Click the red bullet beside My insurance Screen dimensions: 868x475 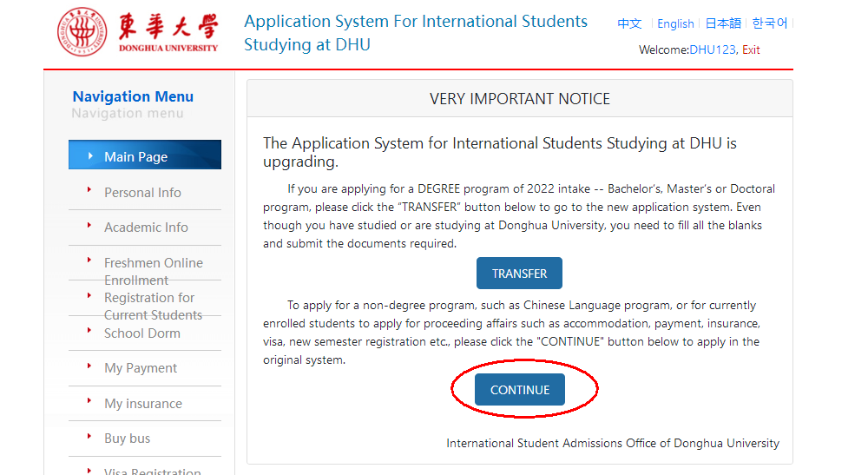[x=89, y=401]
